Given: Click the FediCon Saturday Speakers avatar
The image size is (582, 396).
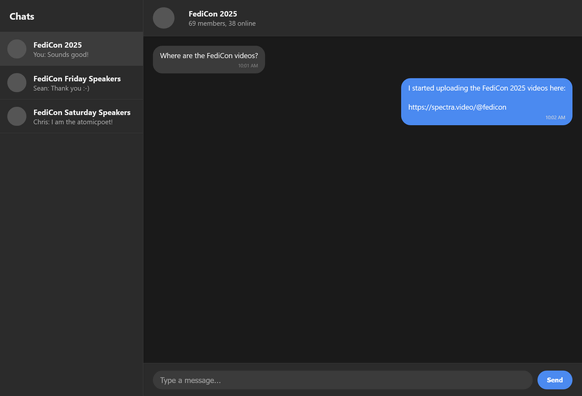Looking at the screenshot, I should (17, 117).
